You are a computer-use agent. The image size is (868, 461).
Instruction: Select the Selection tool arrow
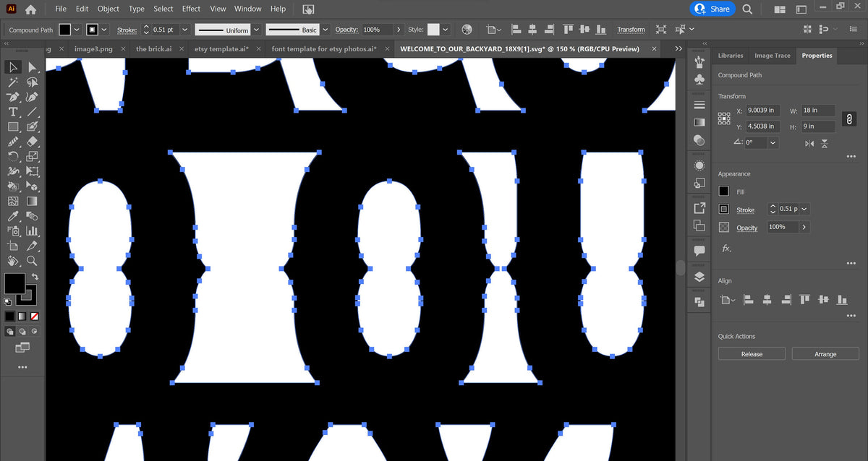click(13, 67)
